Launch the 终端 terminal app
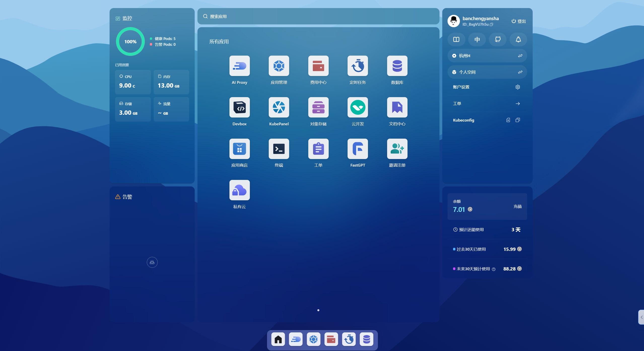644x351 pixels. coord(279,149)
